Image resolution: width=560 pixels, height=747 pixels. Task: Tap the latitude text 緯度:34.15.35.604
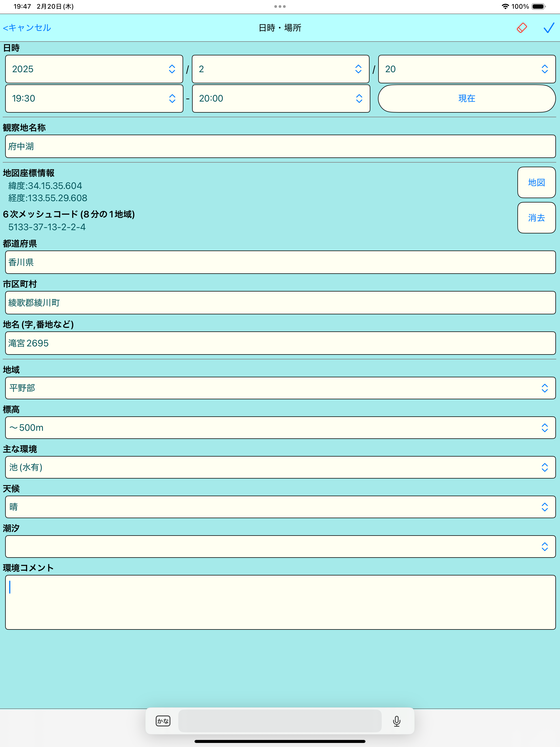pyautogui.click(x=45, y=186)
